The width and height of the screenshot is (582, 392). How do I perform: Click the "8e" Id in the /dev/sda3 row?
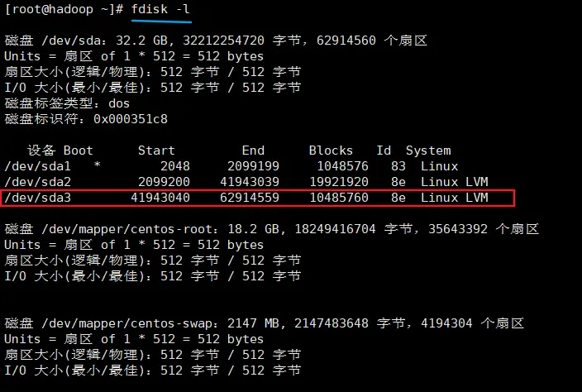coord(398,198)
